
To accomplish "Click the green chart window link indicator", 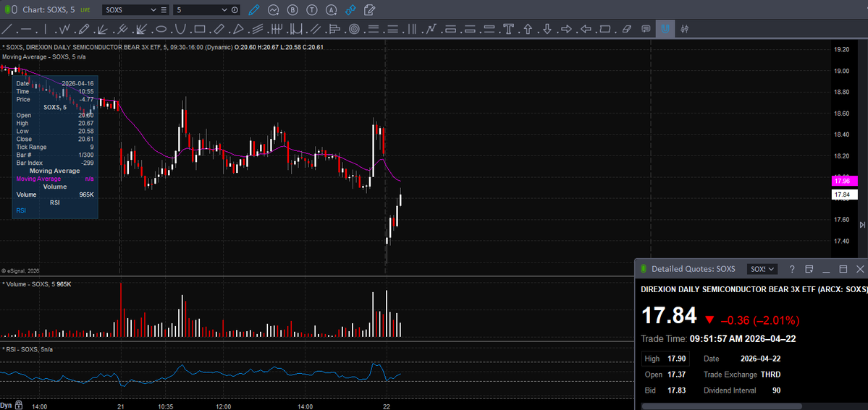I will 7,10.
